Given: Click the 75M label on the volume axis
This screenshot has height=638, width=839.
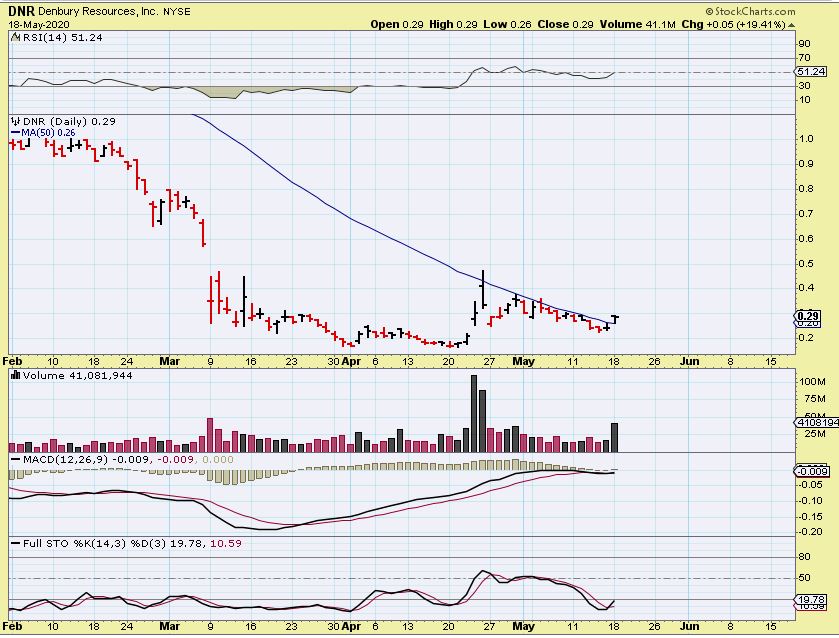Looking at the screenshot, I should click(814, 399).
